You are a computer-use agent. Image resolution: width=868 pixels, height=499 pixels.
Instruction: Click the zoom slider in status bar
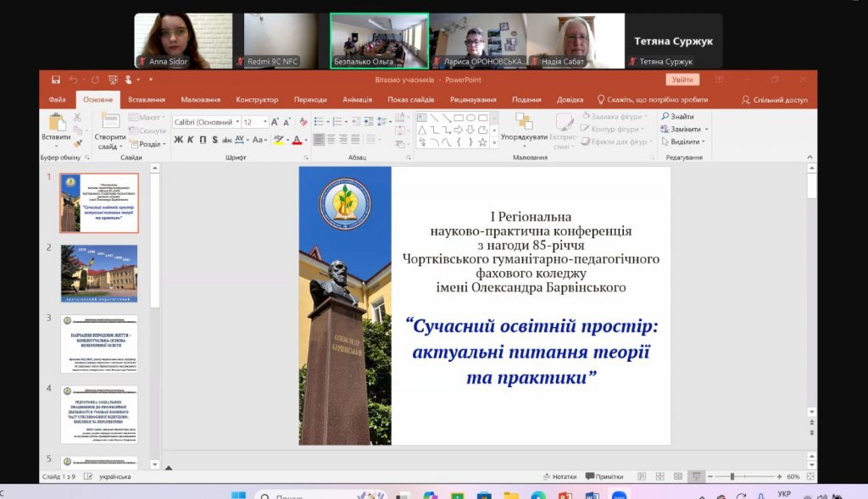pos(732,476)
